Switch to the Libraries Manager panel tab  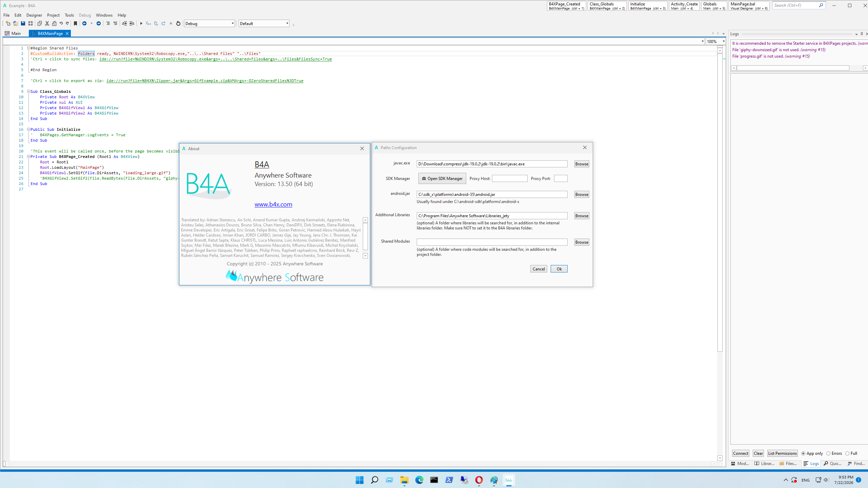coord(764,464)
